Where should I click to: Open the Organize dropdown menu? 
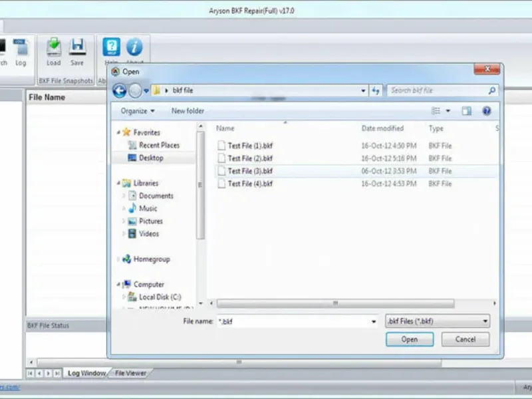pos(138,111)
